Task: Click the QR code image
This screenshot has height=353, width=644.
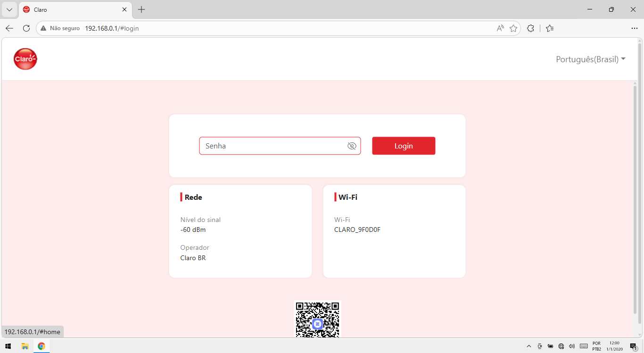Action: pyautogui.click(x=317, y=320)
